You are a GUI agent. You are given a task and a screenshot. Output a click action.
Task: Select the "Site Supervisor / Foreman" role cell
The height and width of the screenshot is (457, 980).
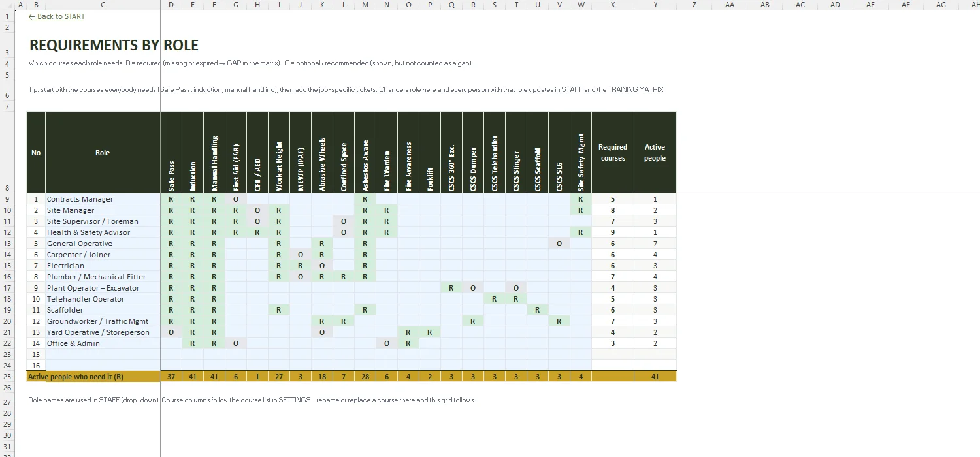[103, 221]
